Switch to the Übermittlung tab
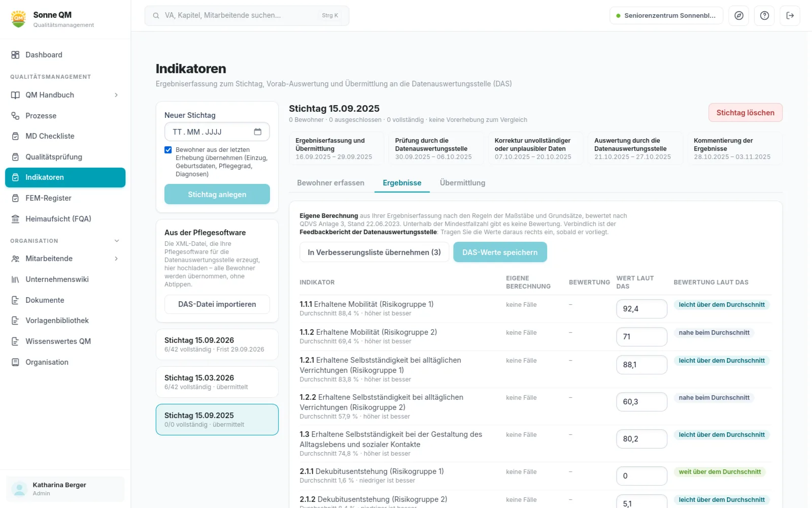The image size is (812, 508). click(462, 183)
